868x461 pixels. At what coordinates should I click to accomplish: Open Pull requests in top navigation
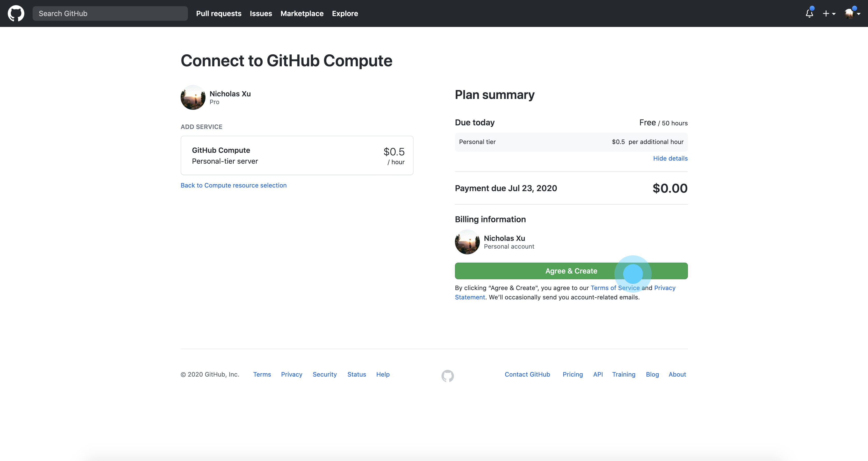click(x=219, y=13)
